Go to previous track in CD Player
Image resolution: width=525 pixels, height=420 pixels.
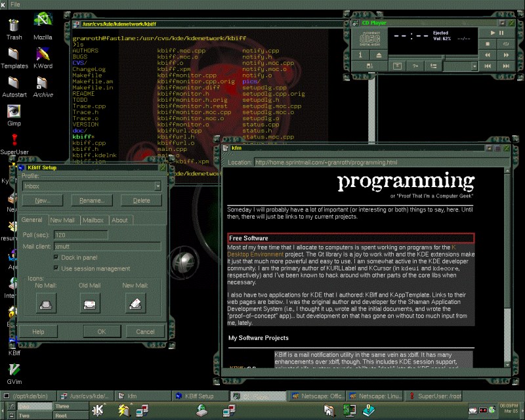tap(488, 66)
